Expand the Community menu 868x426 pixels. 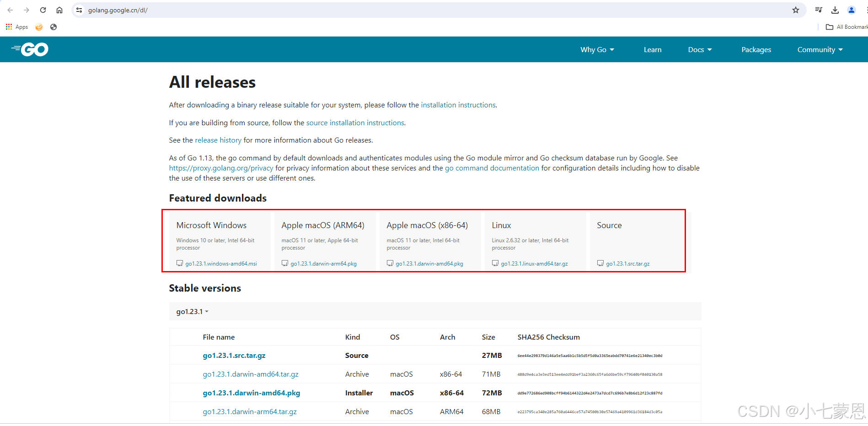(820, 50)
